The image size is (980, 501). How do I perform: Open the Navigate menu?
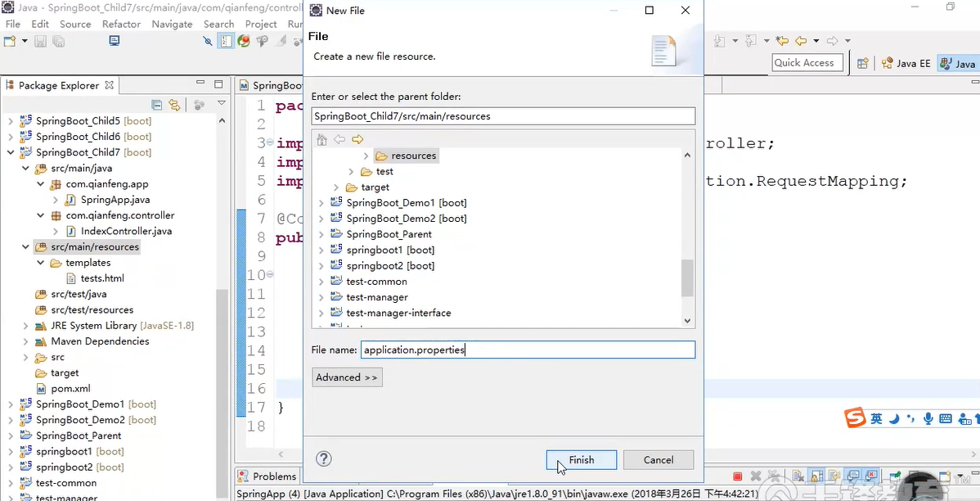(172, 24)
